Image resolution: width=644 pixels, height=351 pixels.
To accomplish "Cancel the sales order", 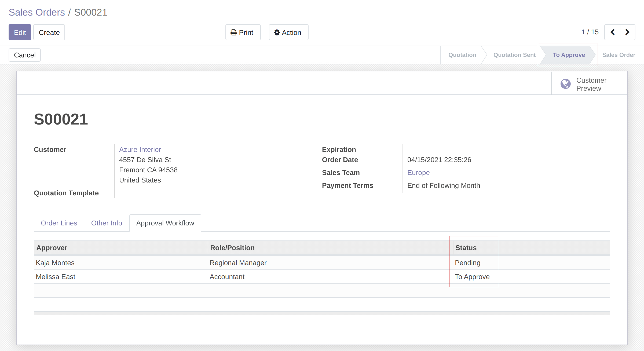I will pos(25,55).
